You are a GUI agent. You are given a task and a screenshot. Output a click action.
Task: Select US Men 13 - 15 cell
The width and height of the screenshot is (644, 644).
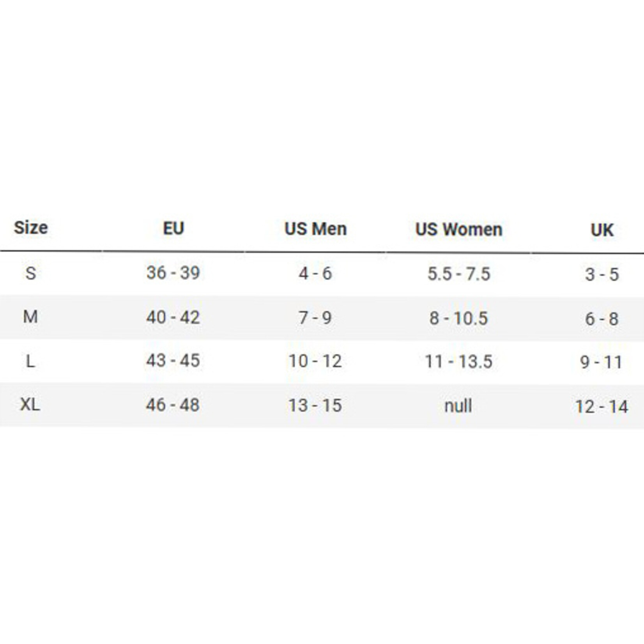pos(315,405)
